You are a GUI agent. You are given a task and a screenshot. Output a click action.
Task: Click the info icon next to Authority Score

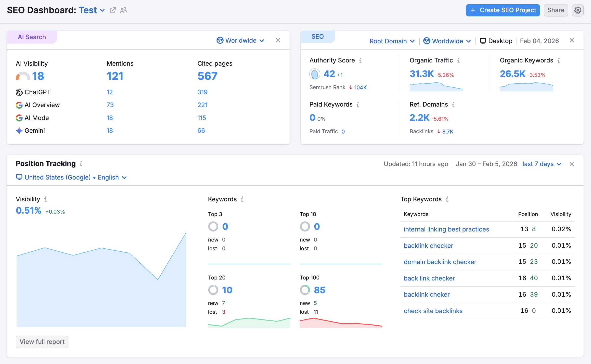(x=360, y=60)
